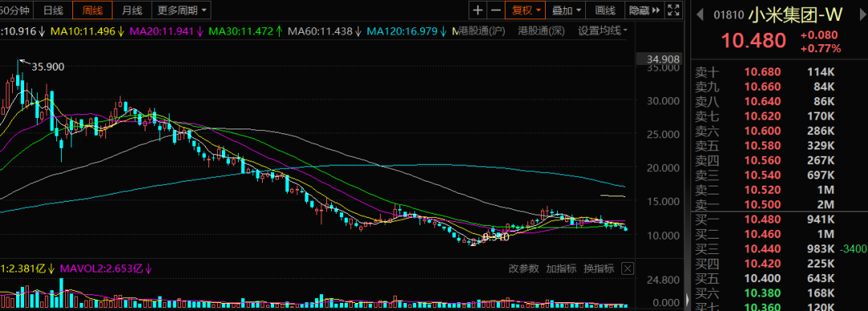Screen dimensions: 868x311
Task: Hide side panel with 隐藏 button
Action: pos(644,10)
